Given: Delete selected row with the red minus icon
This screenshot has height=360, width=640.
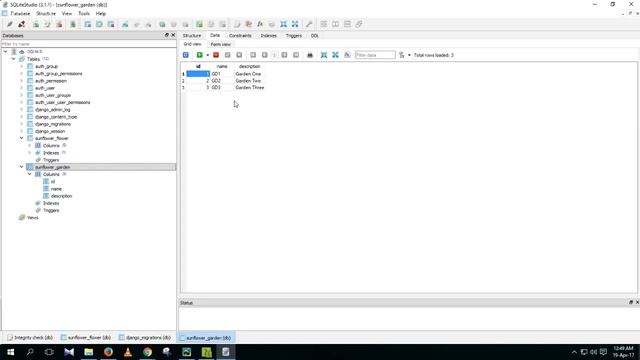Looking at the screenshot, I should tap(216, 55).
